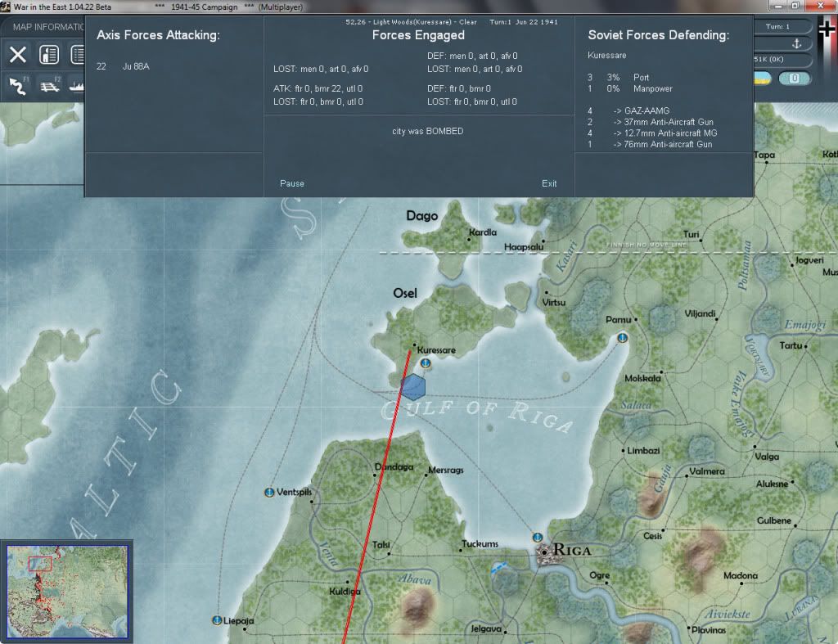838x644 pixels.
Task: Click '22 Ju 88A' attacking air unit
Action: click(x=123, y=66)
